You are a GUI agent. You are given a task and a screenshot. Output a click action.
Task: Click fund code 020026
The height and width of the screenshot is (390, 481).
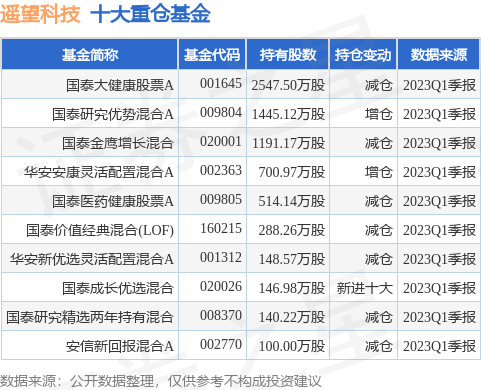[221, 286]
